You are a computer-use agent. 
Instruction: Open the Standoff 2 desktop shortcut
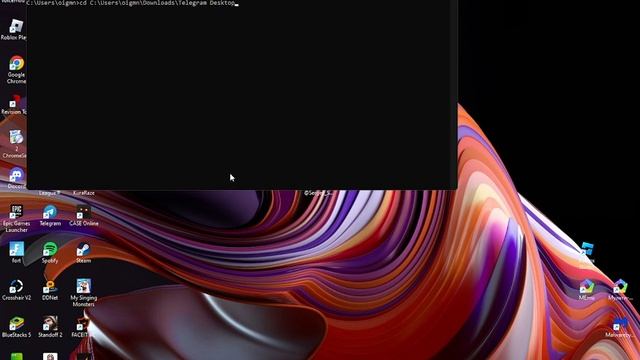[x=50, y=327]
